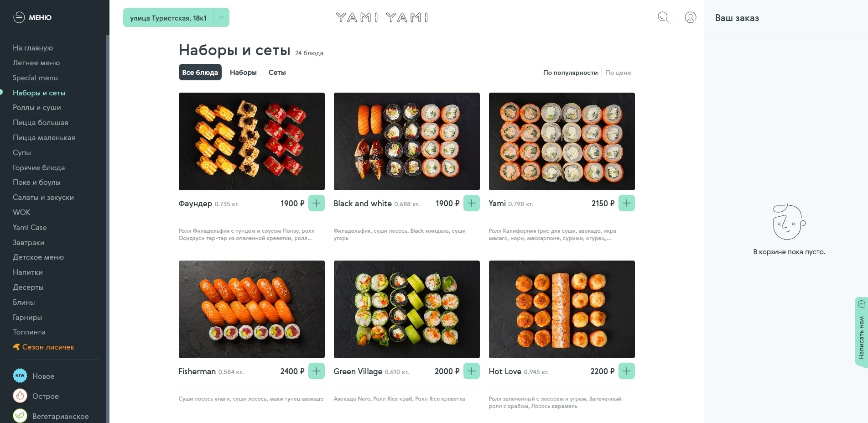Add Фаундер set to cart

pyautogui.click(x=317, y=203)
